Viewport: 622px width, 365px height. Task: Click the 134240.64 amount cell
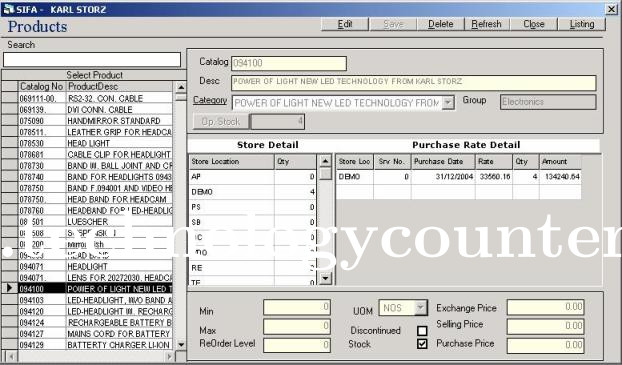click(x=560, y=177)
